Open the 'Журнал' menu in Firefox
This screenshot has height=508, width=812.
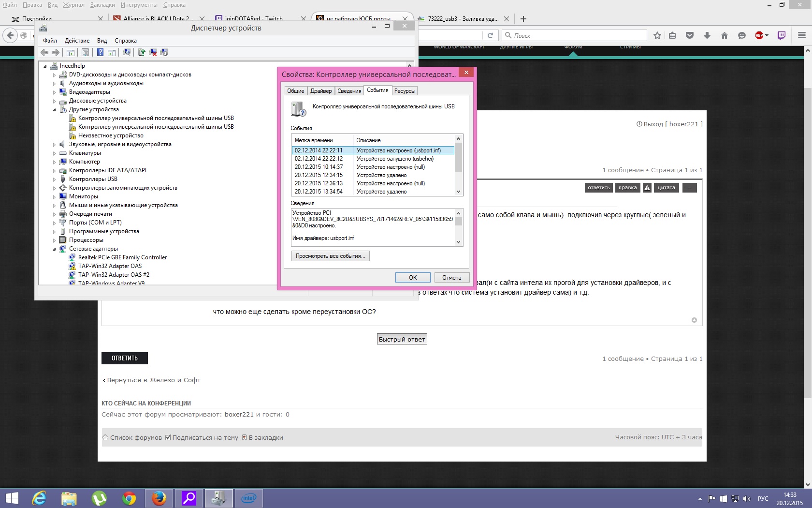(73, 5)
